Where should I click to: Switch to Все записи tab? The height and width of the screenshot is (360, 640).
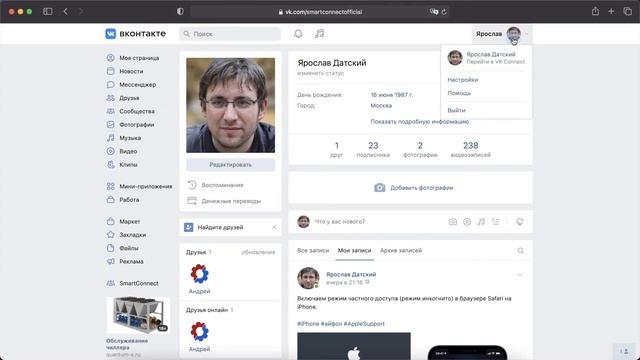pos(313,250)
